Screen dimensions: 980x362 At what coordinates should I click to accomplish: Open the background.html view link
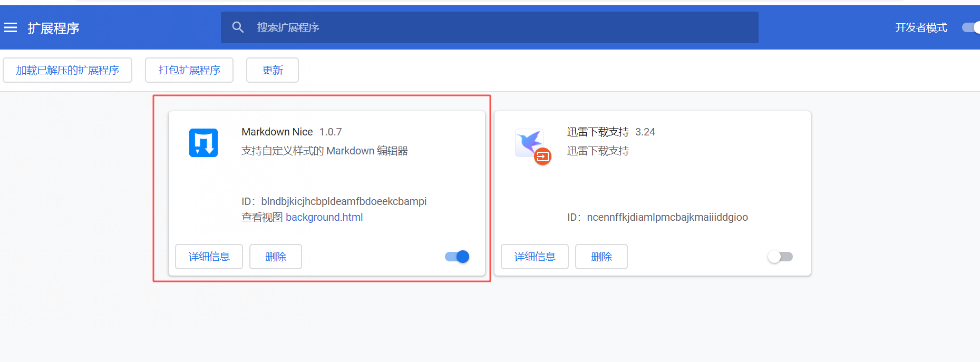[x=324, y=217]
